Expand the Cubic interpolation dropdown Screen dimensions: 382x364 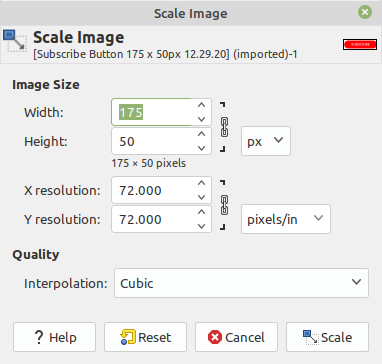(x=242, y=283)
